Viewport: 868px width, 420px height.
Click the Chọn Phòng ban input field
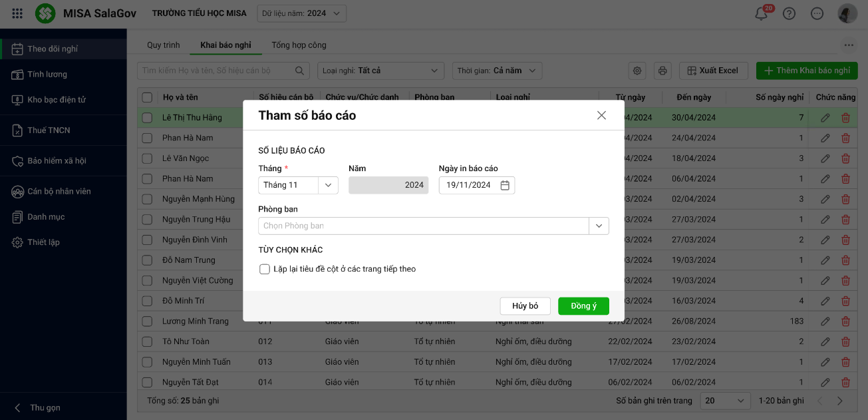point(423,226)
